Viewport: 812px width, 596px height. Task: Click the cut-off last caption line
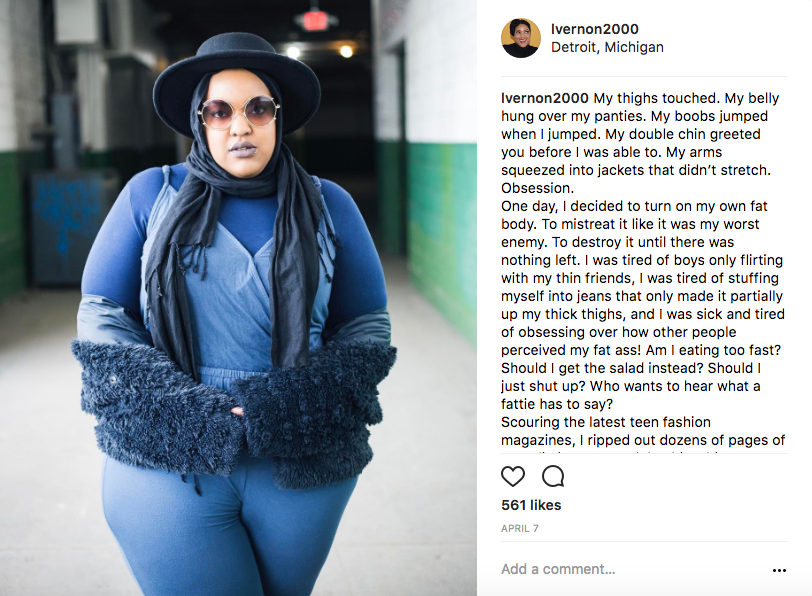(x=611, y=452)
